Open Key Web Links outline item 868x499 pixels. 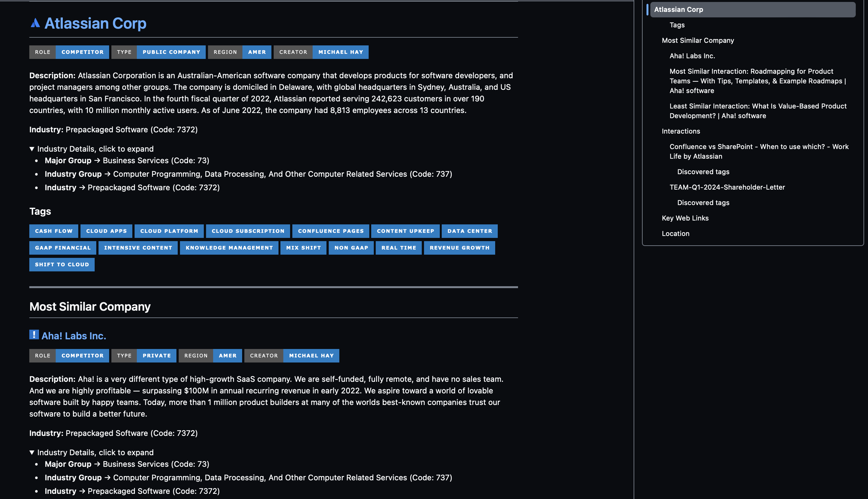pyautogui.click(x=685, y=218)
